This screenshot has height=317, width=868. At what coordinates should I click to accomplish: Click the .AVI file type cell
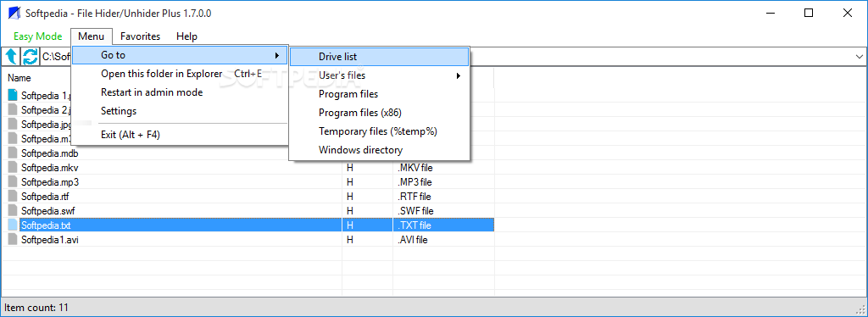pyautogui.click(x=413, y=240)
